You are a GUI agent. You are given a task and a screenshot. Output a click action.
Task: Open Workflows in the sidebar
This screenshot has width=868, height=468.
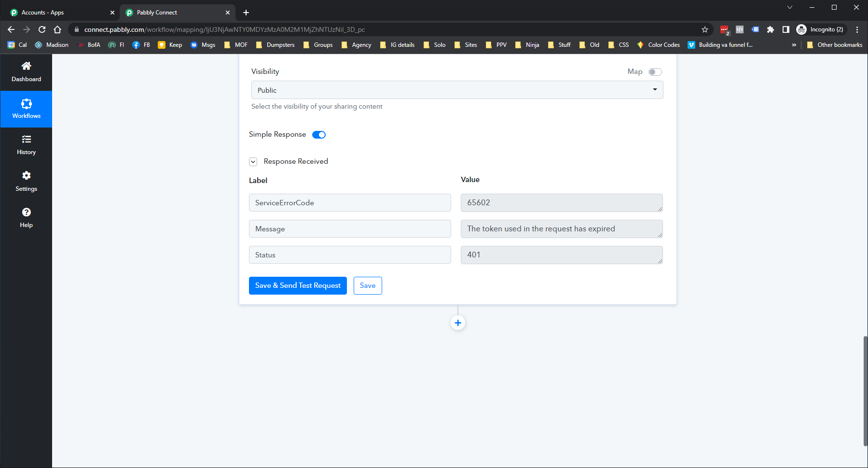[26, 109]
